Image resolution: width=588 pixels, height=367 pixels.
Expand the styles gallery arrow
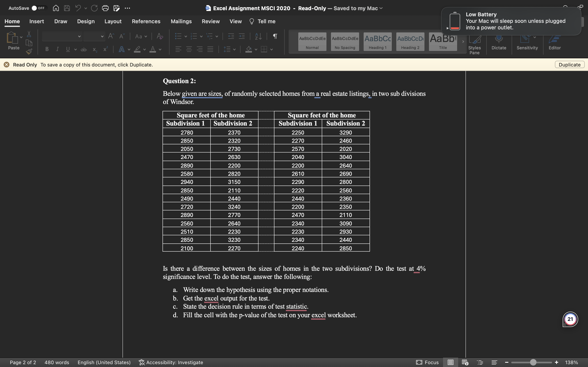(463, 42)
